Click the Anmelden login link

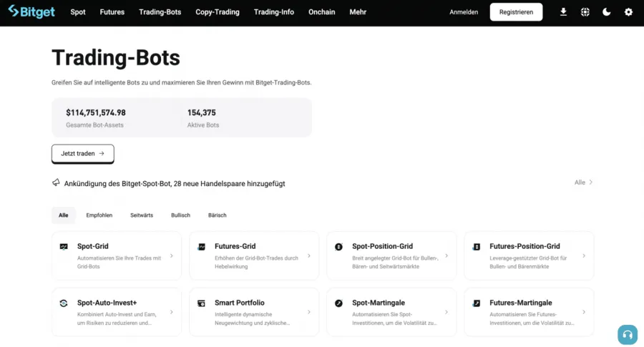(x=464, y=12)
